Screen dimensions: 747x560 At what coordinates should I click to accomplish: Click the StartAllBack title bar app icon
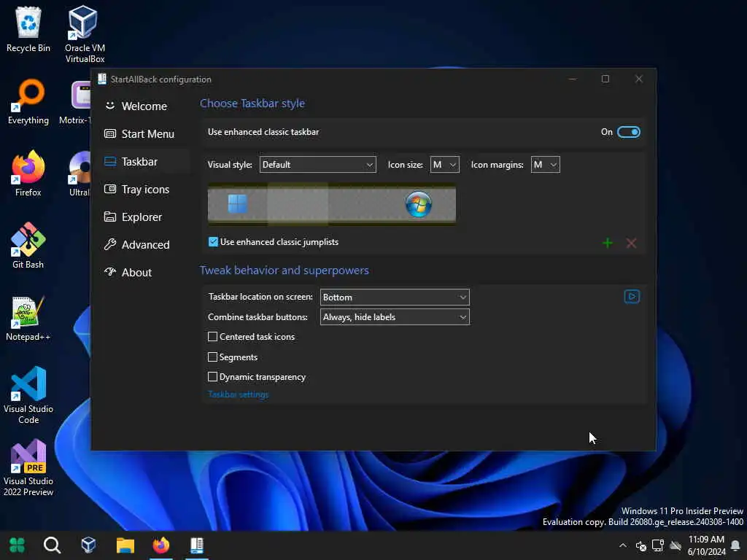pyautogui.click(x=102, y=79)
